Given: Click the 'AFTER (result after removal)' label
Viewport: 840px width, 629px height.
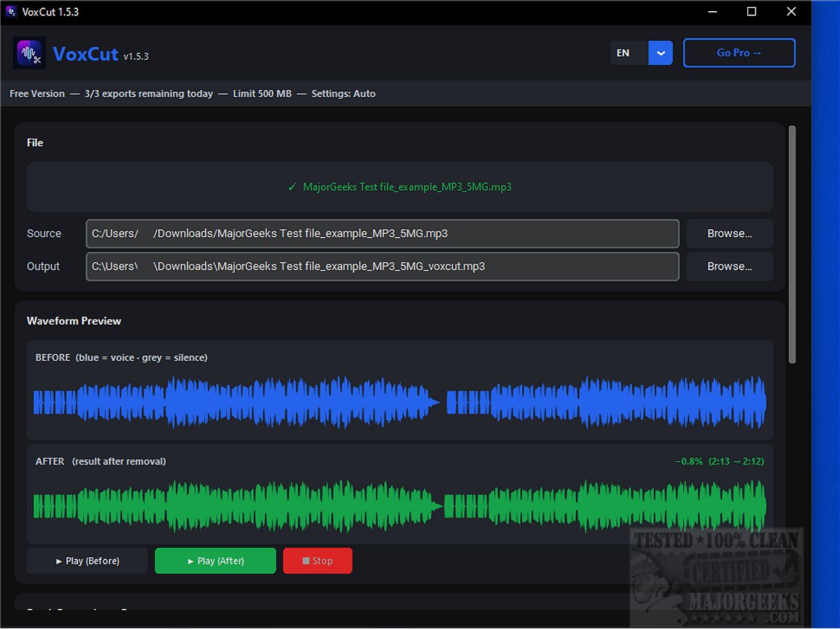Looking at the screenshot, I should pos(100,461).
